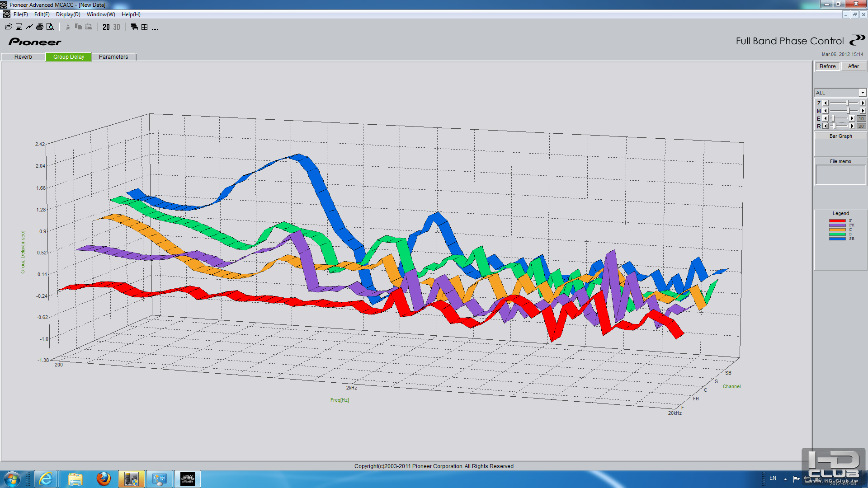The image size is (868, 488).
Task: Click the date stamp Mar.06, 2012 15:14
Action: pyautogui.click(x=842, y=54)
